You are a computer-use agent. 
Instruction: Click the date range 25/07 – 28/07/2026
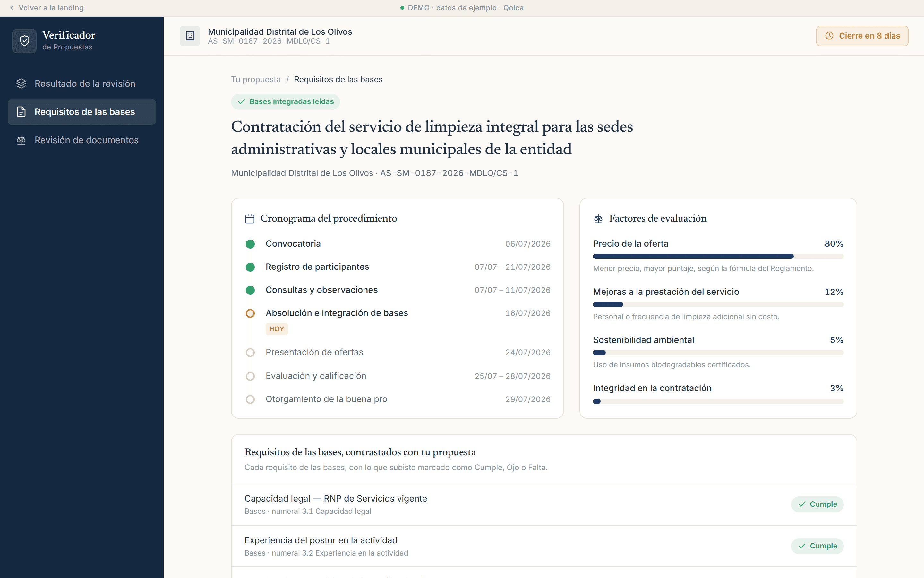pyautogui.click(x=512, y=376)
